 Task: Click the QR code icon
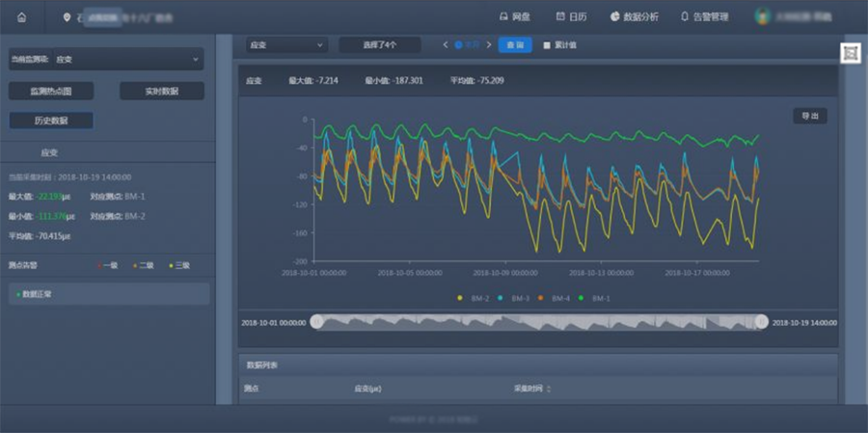tap(850, 54)
